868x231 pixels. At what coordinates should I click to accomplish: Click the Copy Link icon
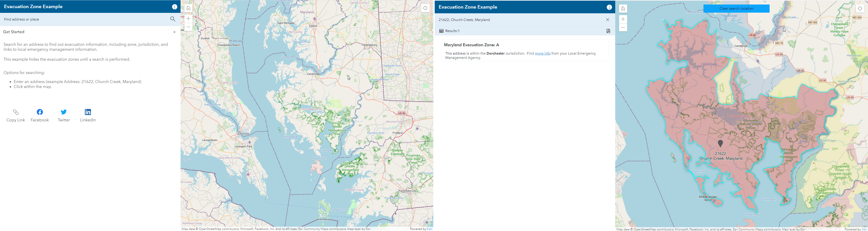(x=16, y=112)
